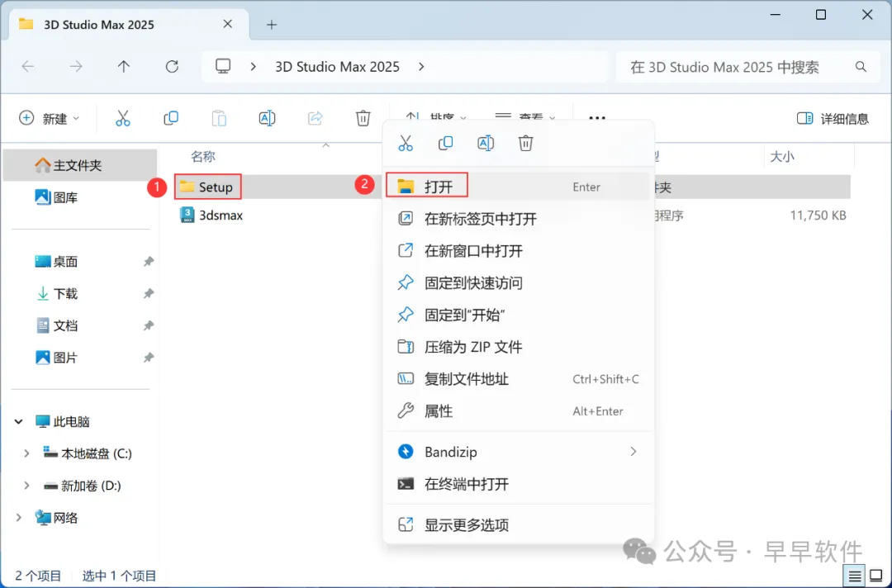The width and height of the screenshot is (892, 588).
Task: Open the see-more ellipsis menu in the toolbar
Action: pos(597,118)
